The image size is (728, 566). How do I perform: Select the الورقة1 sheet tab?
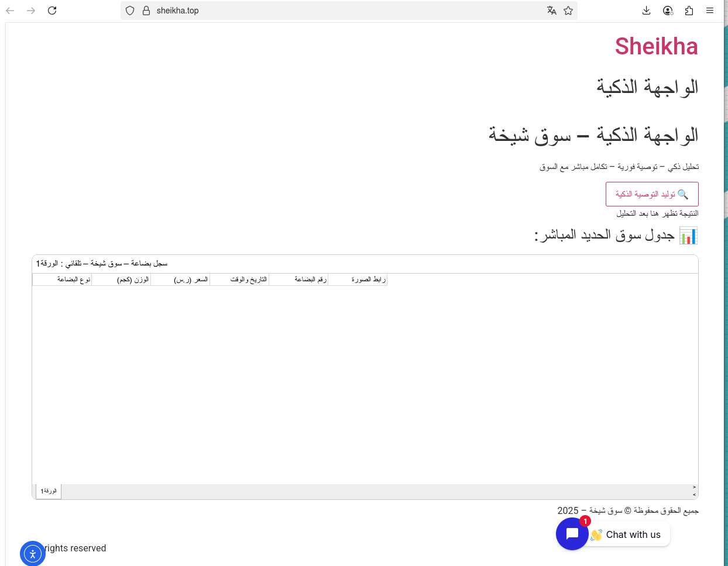[49, 491]
